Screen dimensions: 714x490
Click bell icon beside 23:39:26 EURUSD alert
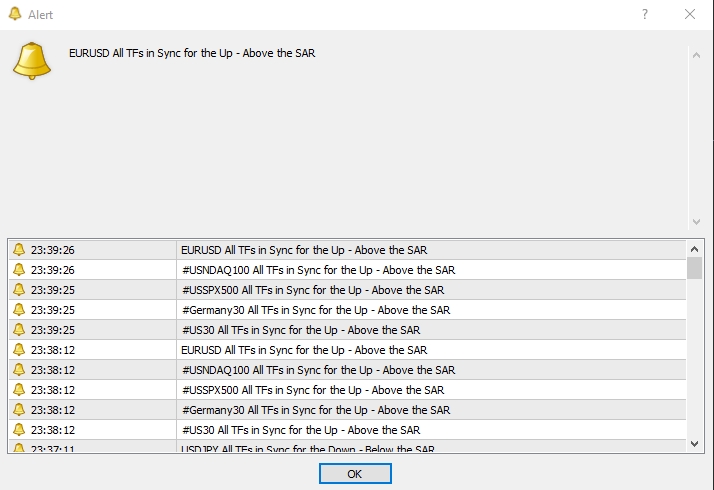(x=19, y=250)
